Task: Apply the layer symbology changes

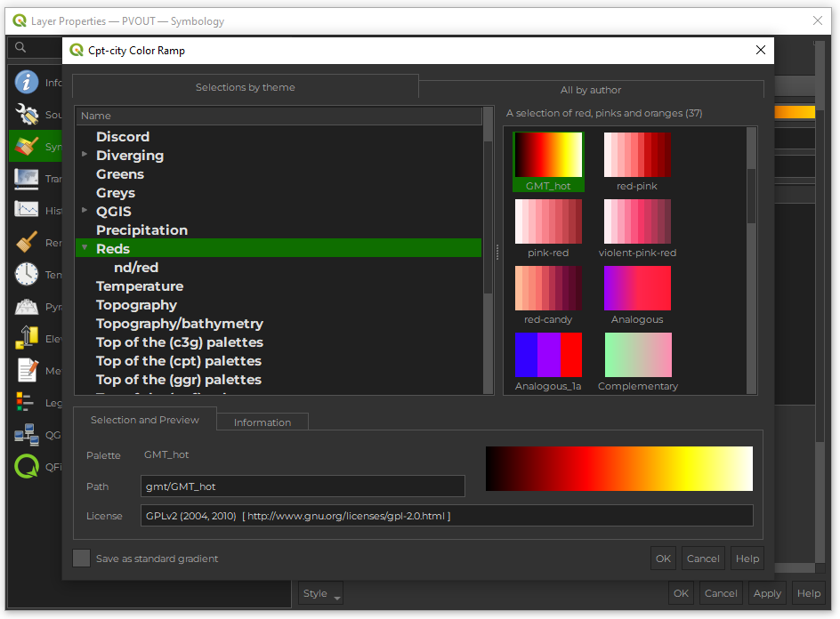Action: 766,593
